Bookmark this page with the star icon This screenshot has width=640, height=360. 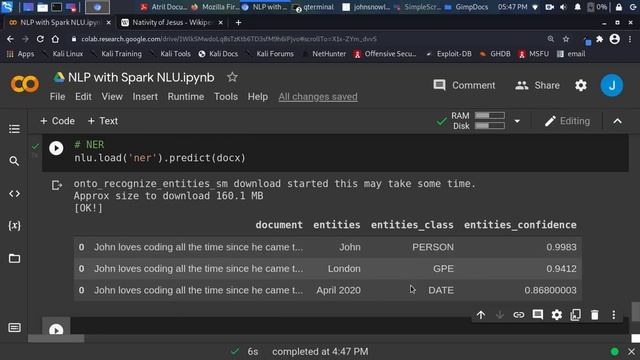point(566,39)
